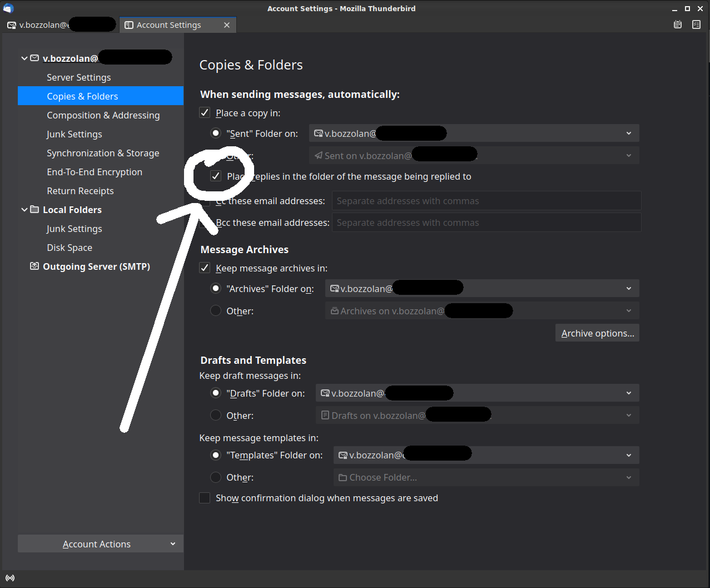Select Other radio for message templates
The width and height of the screenshot is (710, 588).
click(x=216, y=477)
